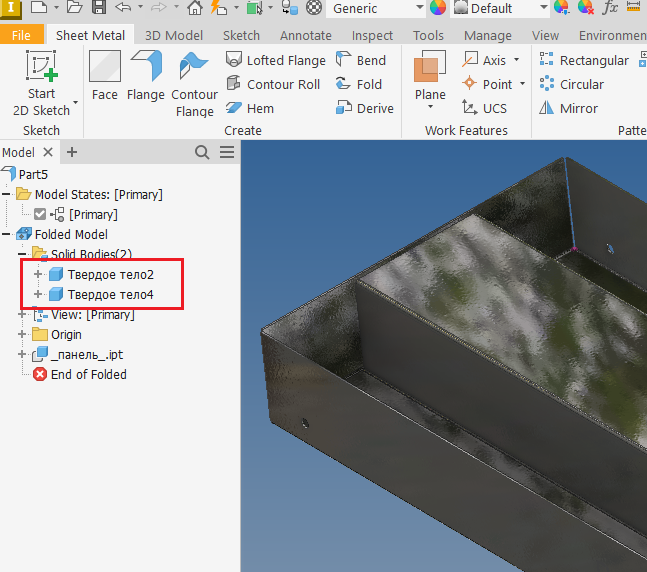Click the Lofted Flange tool
This screenshot has height=572, width=647.
coord(276,60)
